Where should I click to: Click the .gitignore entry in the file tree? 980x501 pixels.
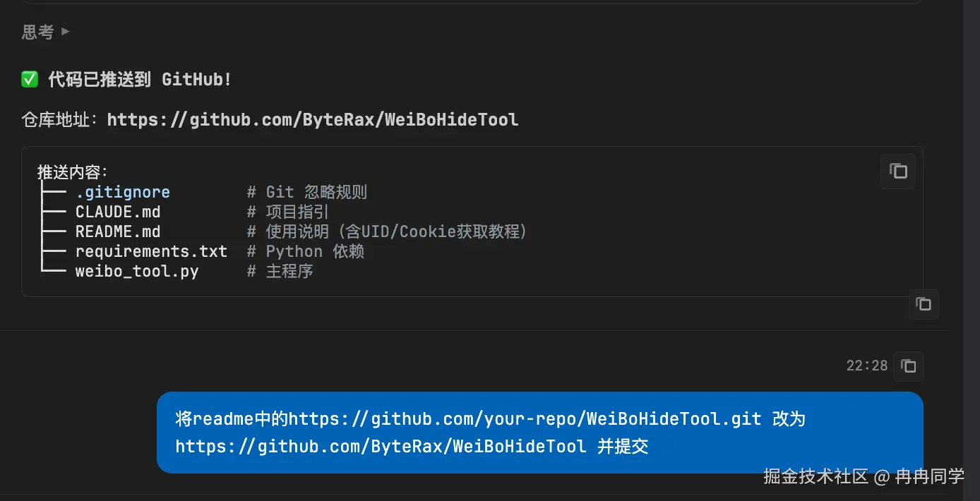click(x=123, y=193)
